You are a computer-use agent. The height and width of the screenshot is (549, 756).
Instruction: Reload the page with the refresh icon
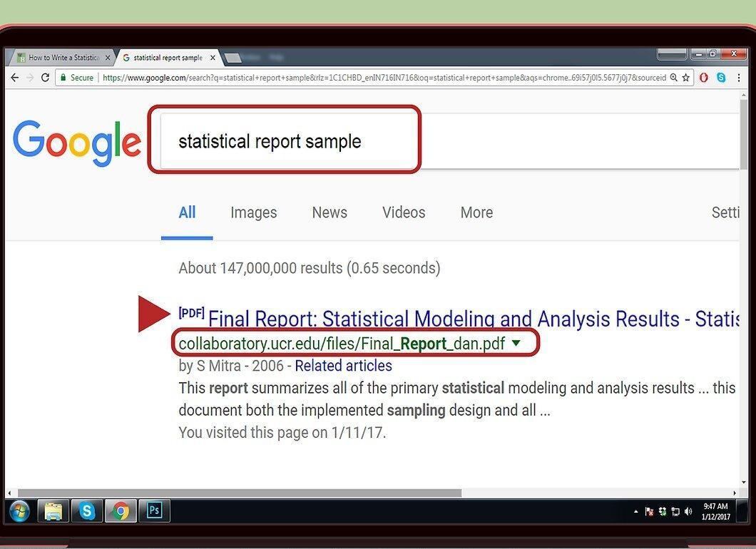click(x=45, y=78)
